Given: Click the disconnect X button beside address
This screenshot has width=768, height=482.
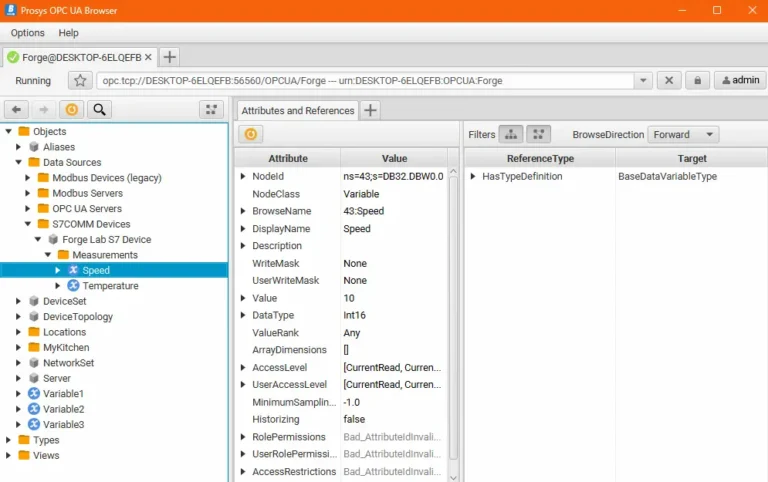Looking at the screenshot, I should (x=669, y=80).
